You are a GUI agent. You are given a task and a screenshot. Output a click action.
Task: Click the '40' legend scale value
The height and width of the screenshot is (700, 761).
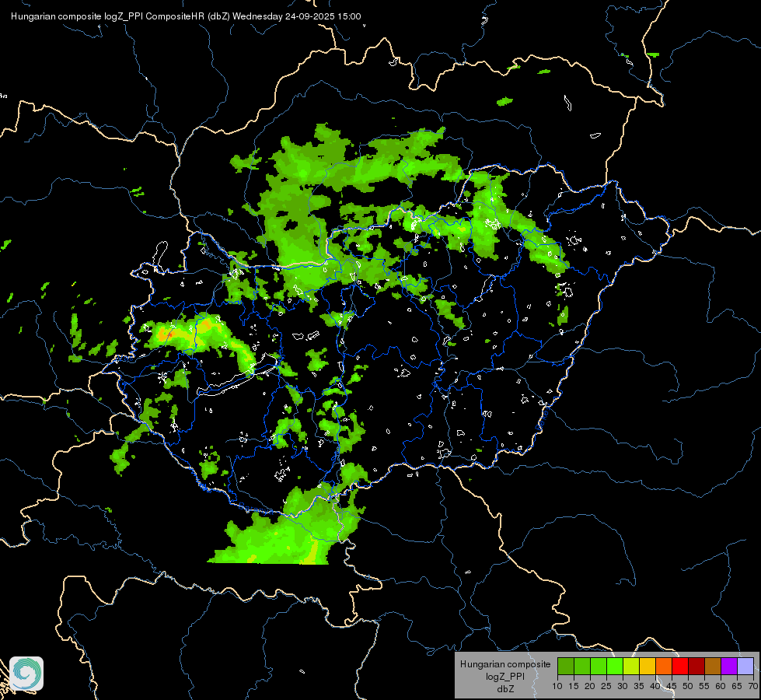coord(655,687)
